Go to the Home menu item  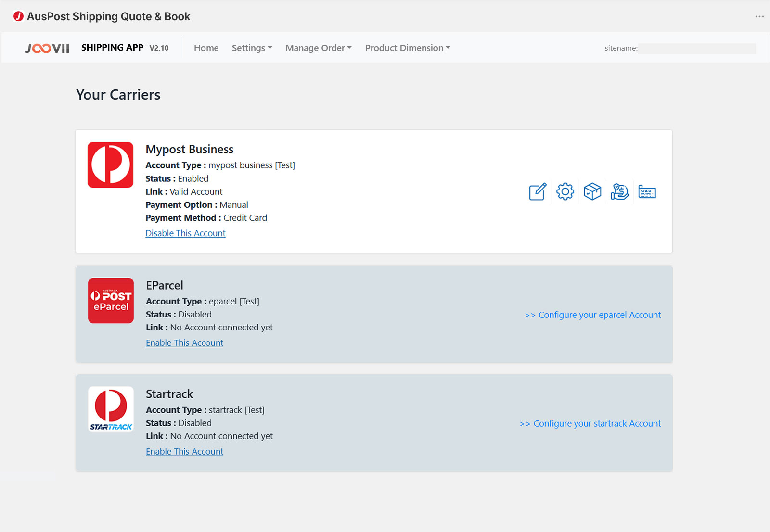click(206, 48)
